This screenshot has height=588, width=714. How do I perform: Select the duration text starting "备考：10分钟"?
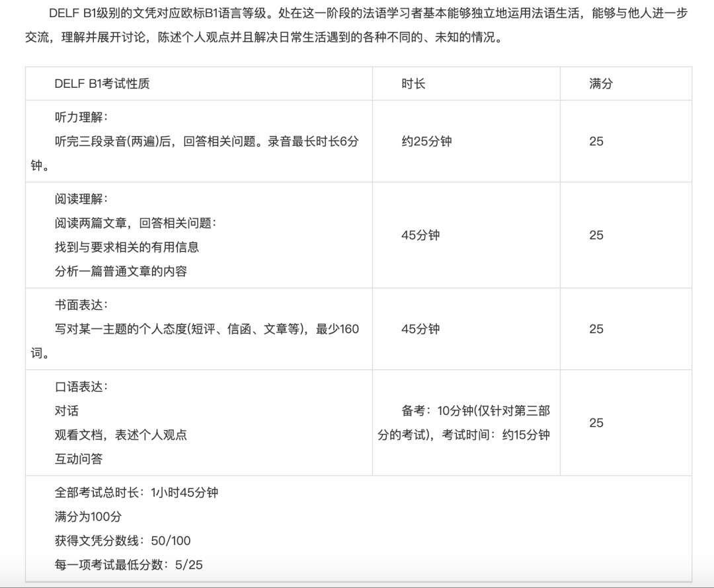point(464,423)
